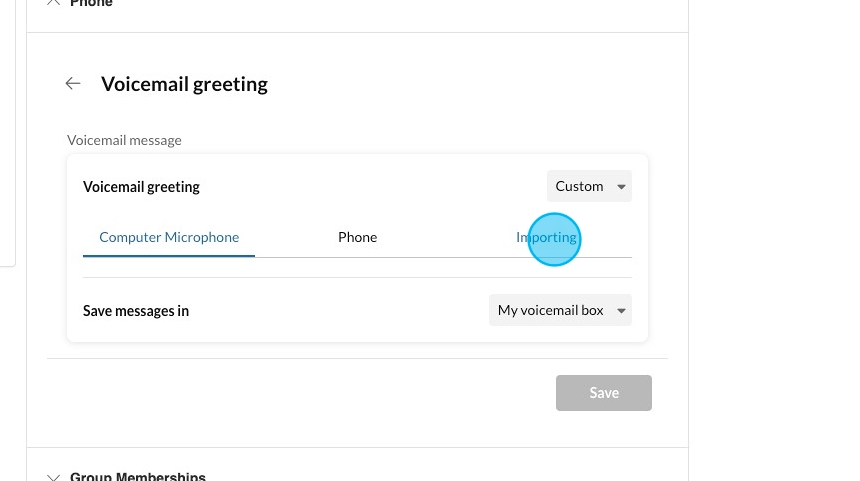Viewport: 860px width, 481px height.
Task: Click the Save messages in label
Action: (x=136, y=311)
